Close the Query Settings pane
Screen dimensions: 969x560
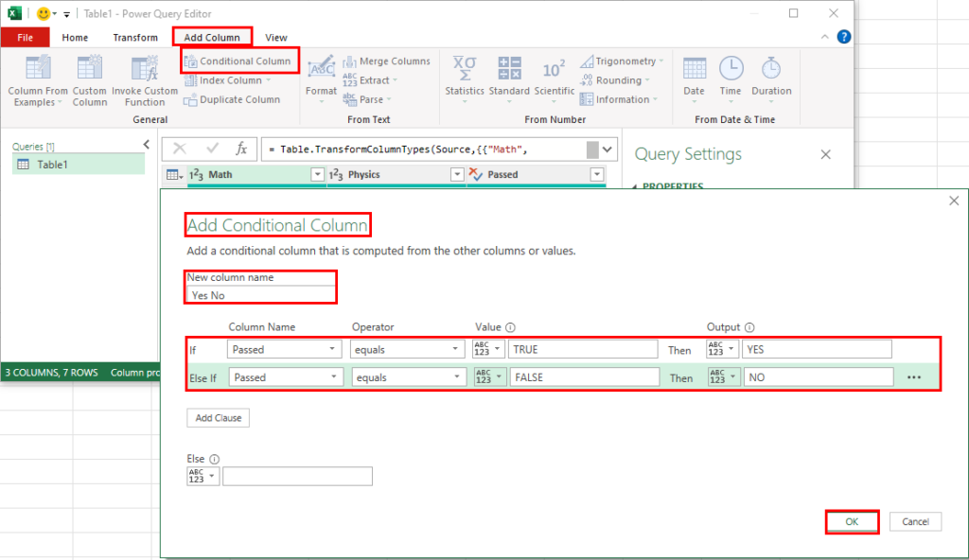pyautogui.click(x=825, y=154)
